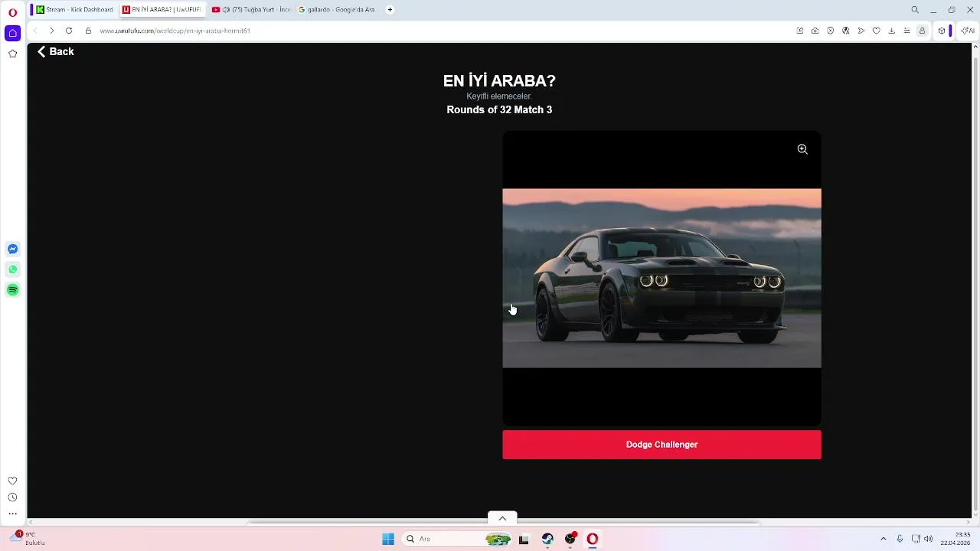
Task: Click the horizontal page scrollbar
Action: tap(504, 523)
